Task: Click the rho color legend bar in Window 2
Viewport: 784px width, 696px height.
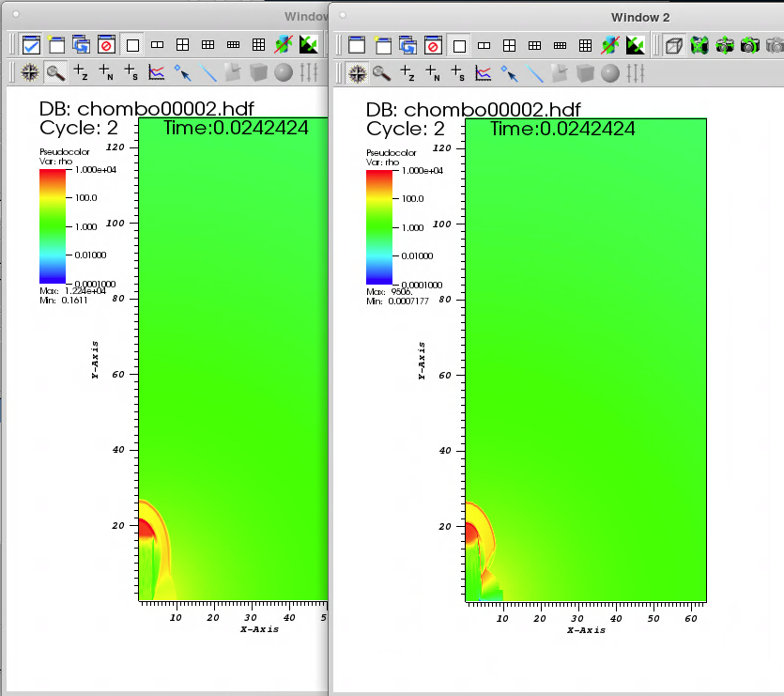Action: pos(379,227)
